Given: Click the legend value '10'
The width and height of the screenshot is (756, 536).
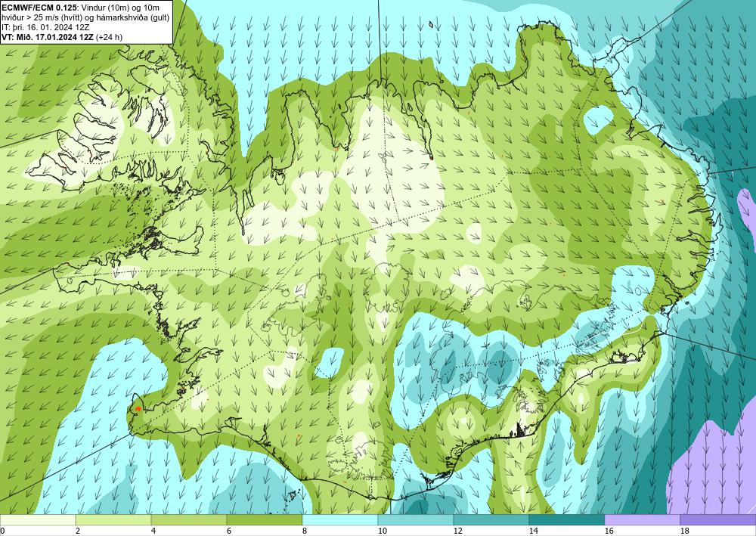Looking at the screenshot, I should [383, 531].
